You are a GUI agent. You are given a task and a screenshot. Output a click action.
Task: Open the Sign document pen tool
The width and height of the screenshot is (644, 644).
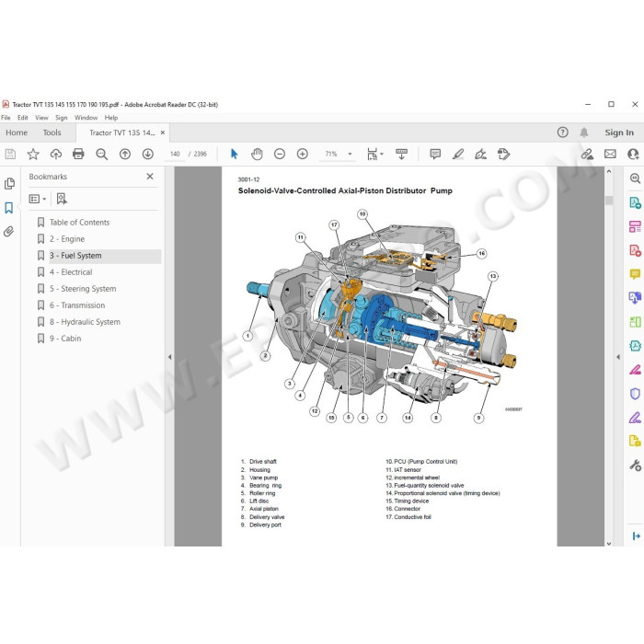(480, 154)
